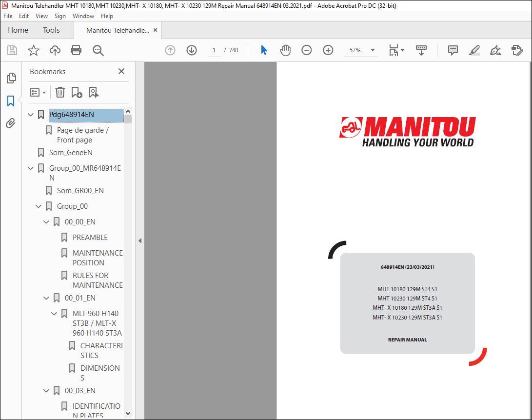Open the zoom percentage dropdown
532x420 pixels.
[373, 50]
